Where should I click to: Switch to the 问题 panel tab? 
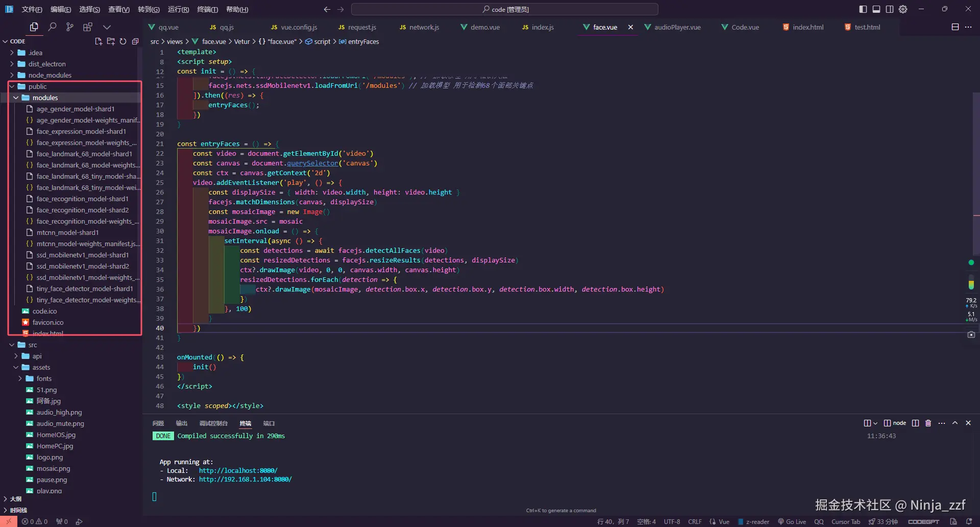click(158, 423)
